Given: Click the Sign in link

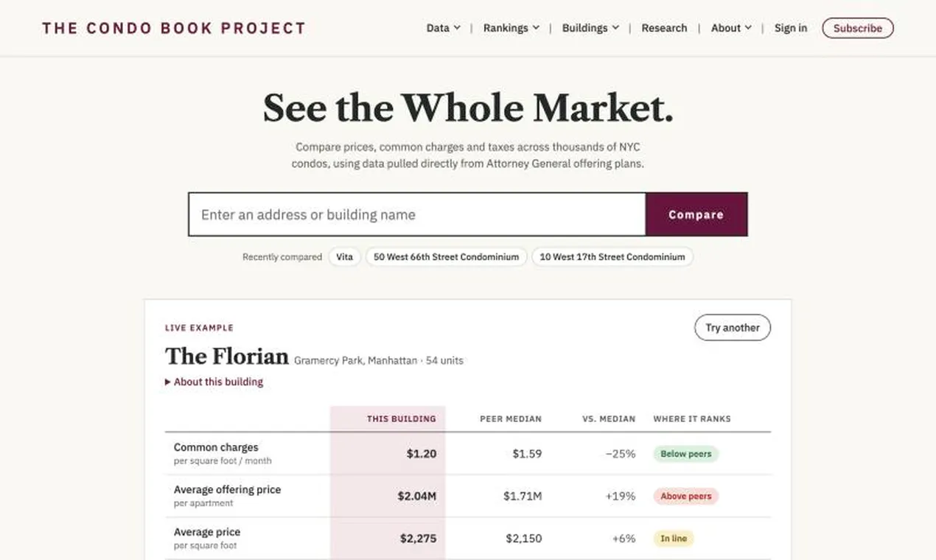Looking at the screenshot, I should (x=790, y=28).
